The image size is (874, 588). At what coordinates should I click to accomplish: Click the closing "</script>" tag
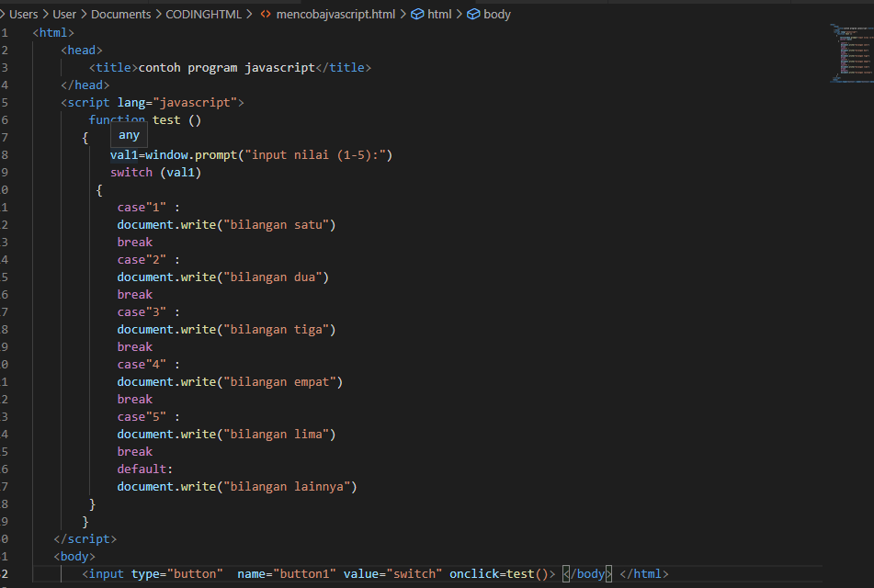pos(86,538)
